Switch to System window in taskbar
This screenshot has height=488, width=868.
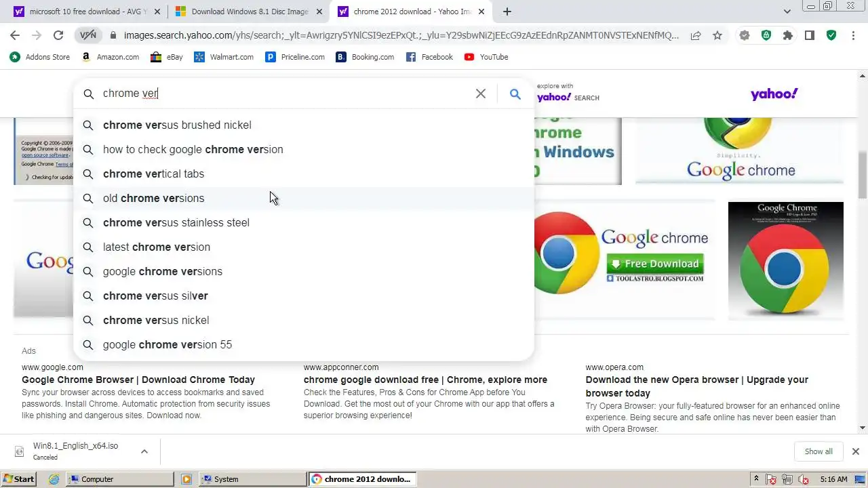click(253, 479)
